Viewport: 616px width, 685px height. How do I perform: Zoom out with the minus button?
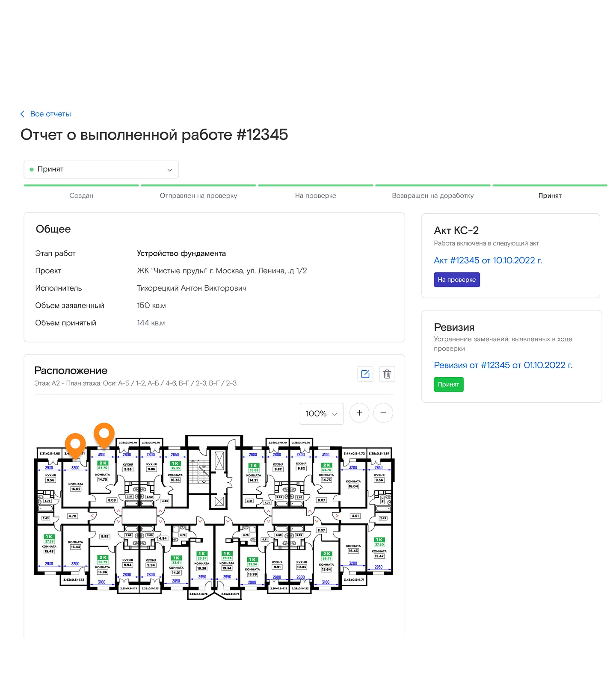coord(383,413)
